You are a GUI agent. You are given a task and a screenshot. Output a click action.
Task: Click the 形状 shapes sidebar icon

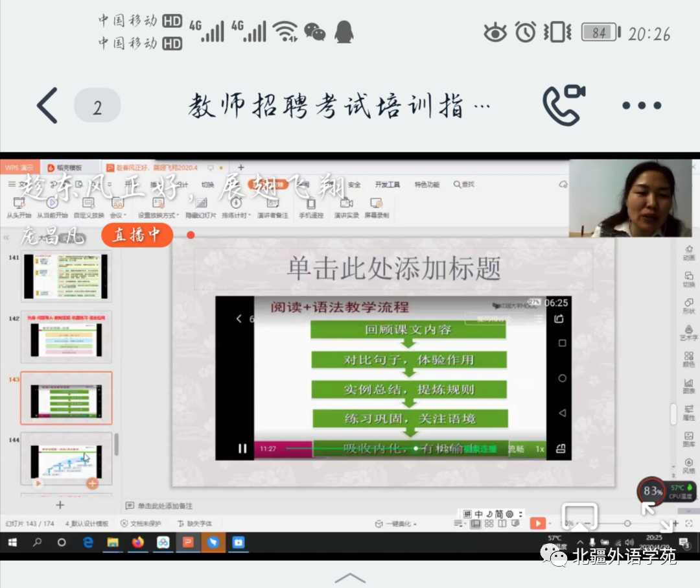point(688,306)
